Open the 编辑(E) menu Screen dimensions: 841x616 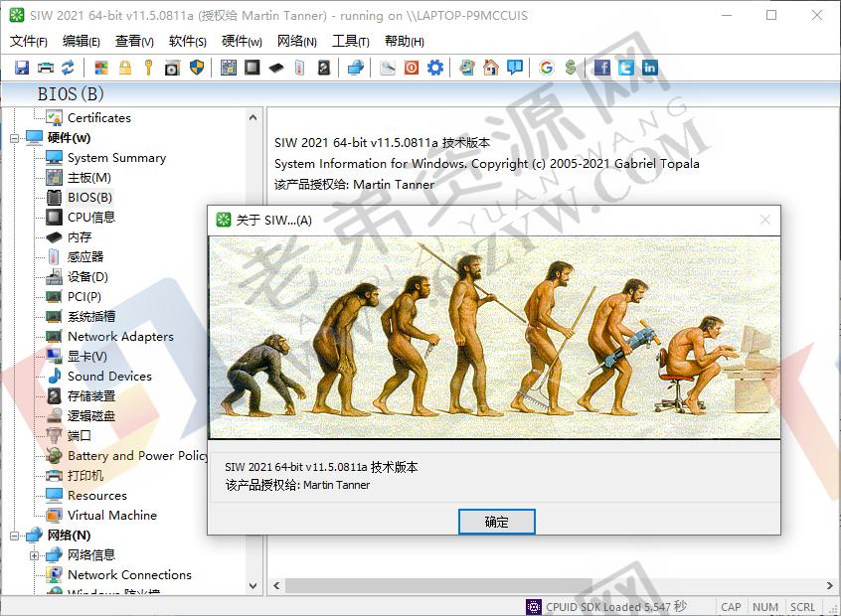(81, 42)
